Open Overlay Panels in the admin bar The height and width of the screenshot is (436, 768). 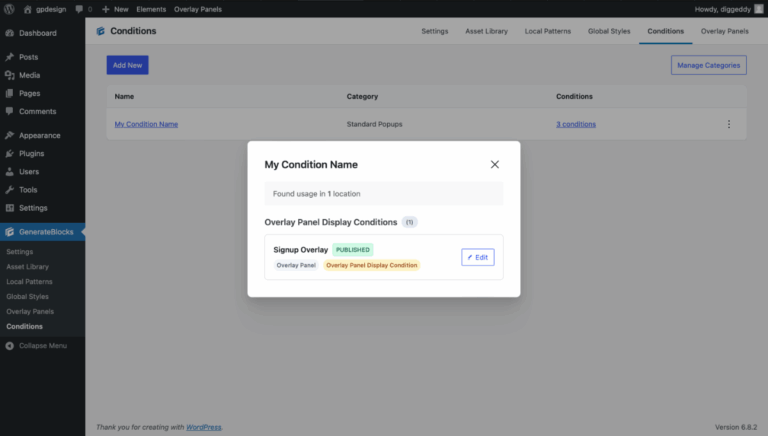tap(198, 9)
